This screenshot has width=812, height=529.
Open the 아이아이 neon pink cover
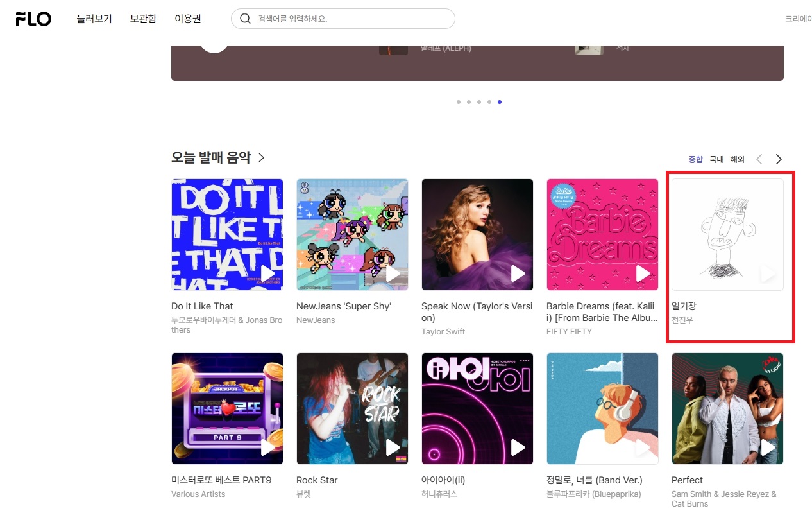click(x=477, y=408)
